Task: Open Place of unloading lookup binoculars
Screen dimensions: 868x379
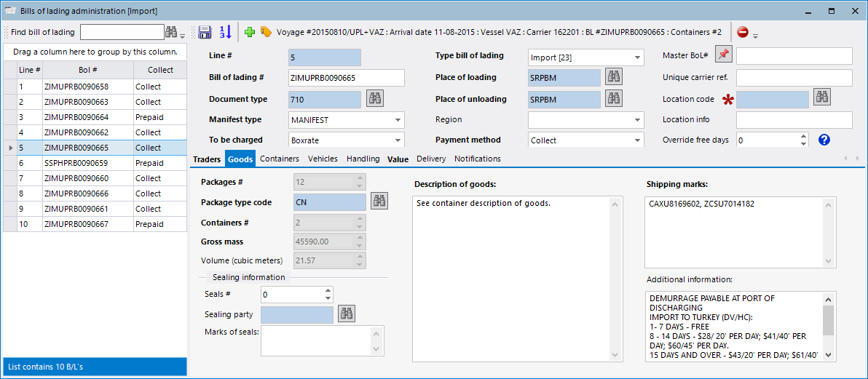Action: click(614, 98)
